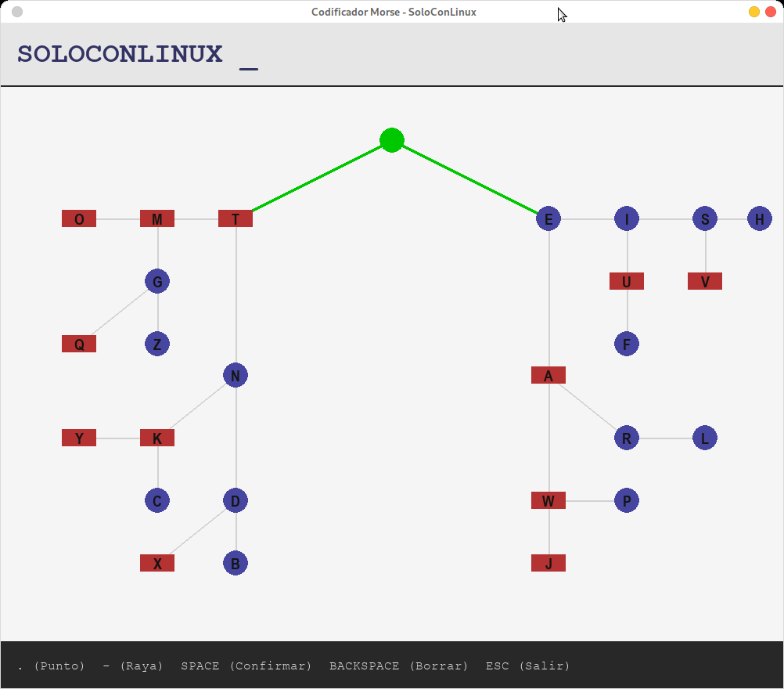This screenshot has height=689, width=784.
Task: Select the red M dash node
Action: pos(157,219)
